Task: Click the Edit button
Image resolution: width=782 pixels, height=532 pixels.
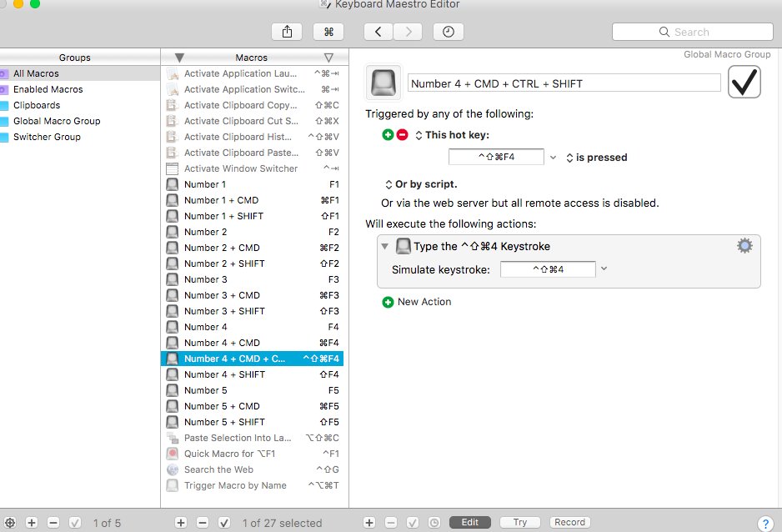Action: [470, 522]
